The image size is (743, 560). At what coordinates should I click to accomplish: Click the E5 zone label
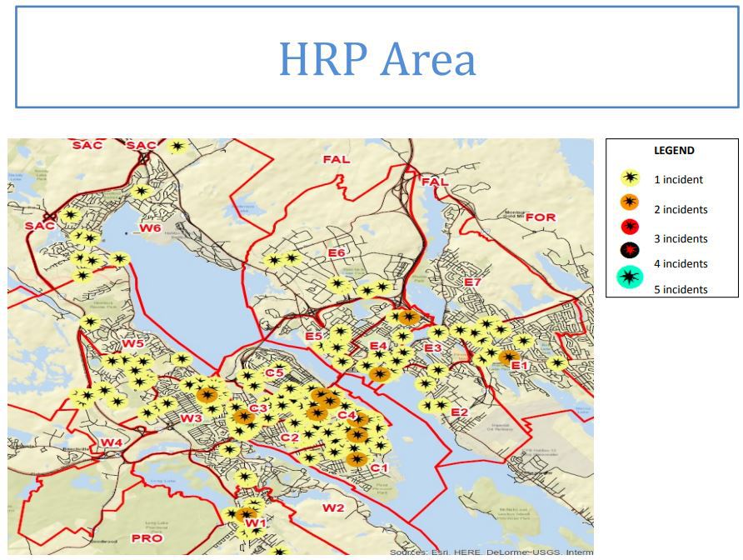click(314, 336)
